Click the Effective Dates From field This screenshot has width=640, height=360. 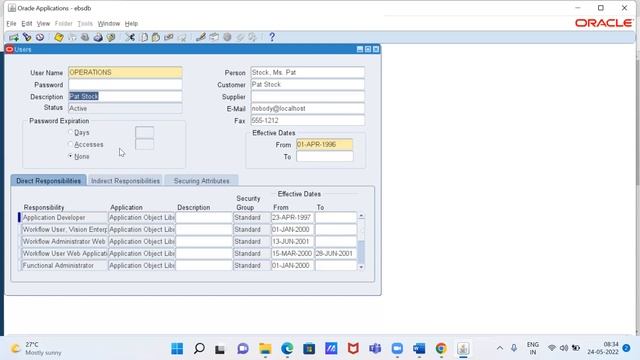(x=324, y=144)
